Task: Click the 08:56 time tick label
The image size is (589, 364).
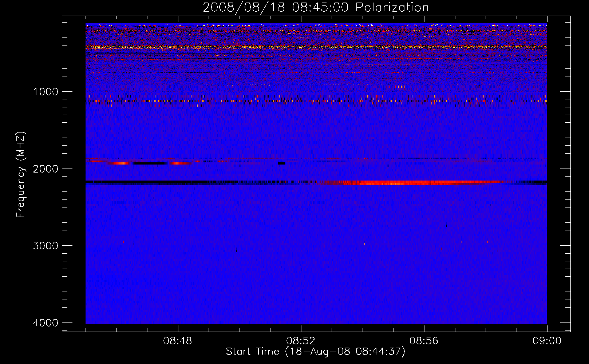Action: tap(424, 341)
